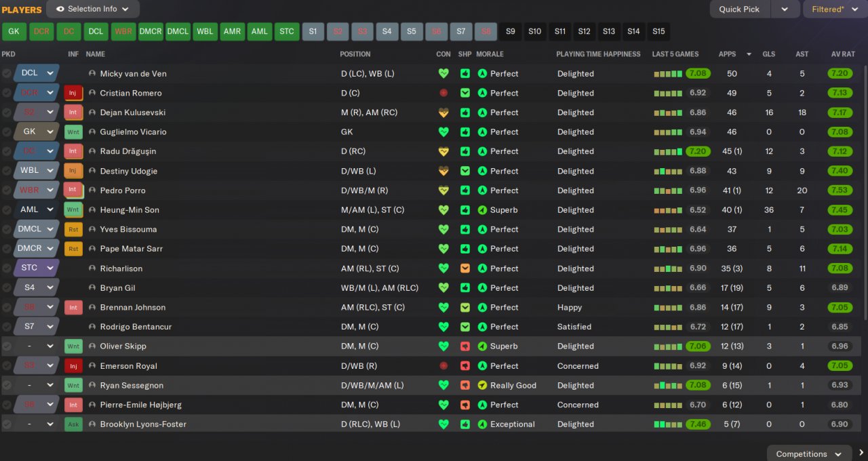Open Heung-Min Son's player profile
Image resolution: width=868 pixels, height=461 pixels.
pyautogui.click(x=130, y=210)
